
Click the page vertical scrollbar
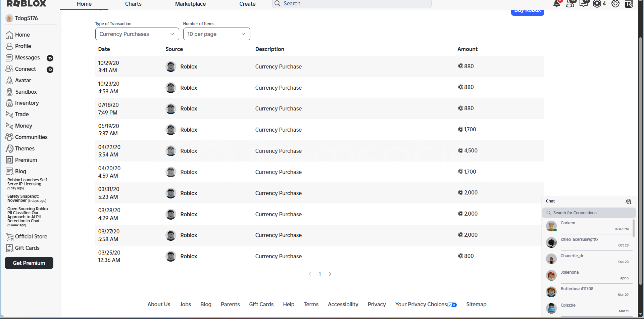tap(641, 161)
